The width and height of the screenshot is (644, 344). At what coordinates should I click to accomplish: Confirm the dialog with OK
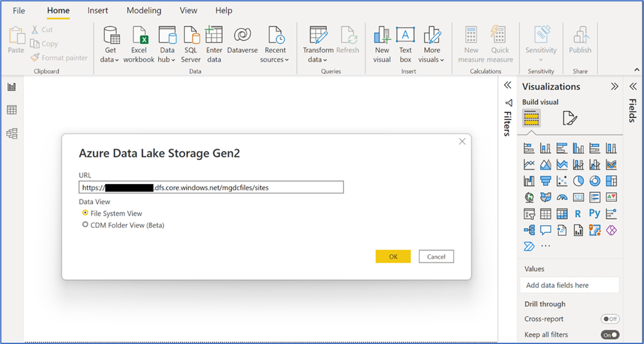tap(393, 256)
